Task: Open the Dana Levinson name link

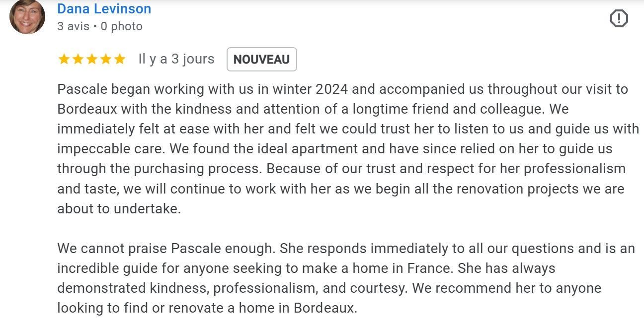Action: (x=104, y=9)
